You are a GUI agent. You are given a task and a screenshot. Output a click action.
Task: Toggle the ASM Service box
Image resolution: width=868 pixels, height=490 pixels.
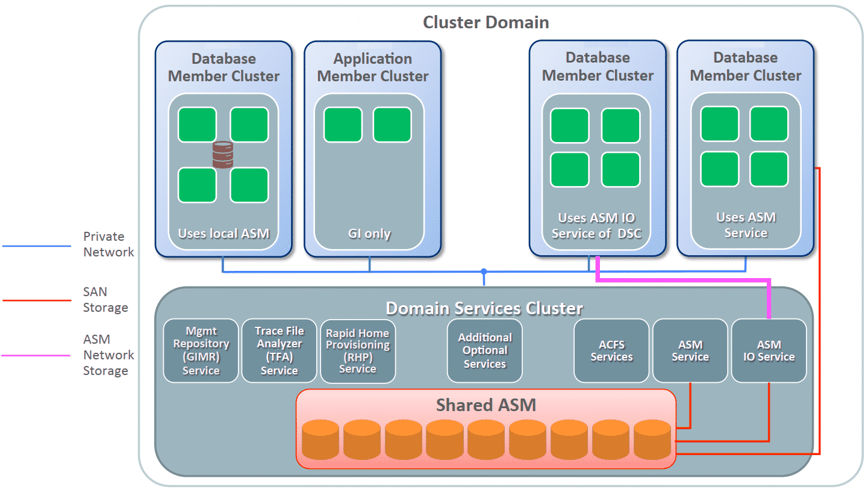[x=690, y=350]
